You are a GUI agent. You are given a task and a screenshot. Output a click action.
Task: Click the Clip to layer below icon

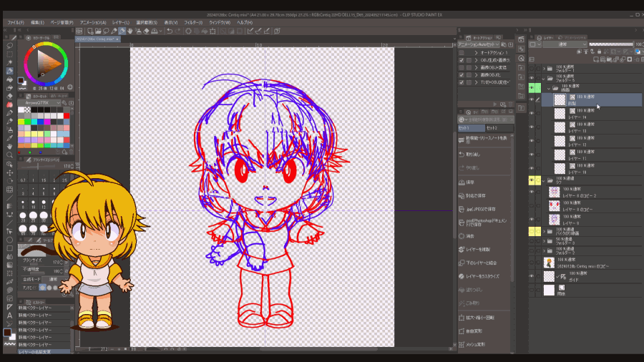(579, 52)
